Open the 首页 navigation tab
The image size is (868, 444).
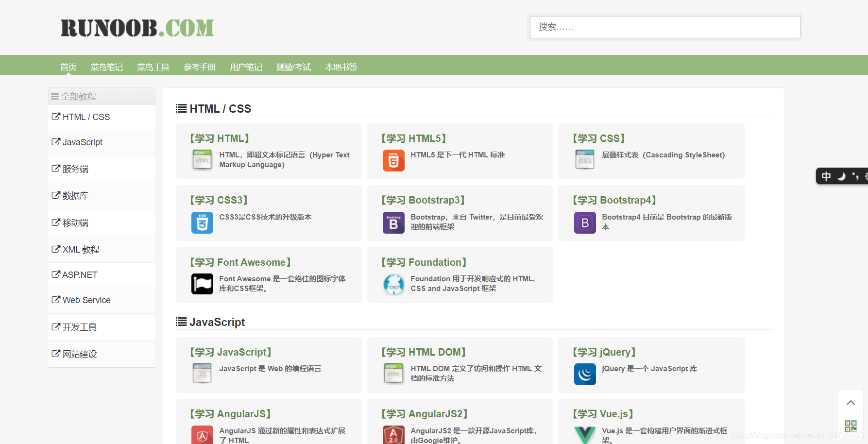point(68,67)
